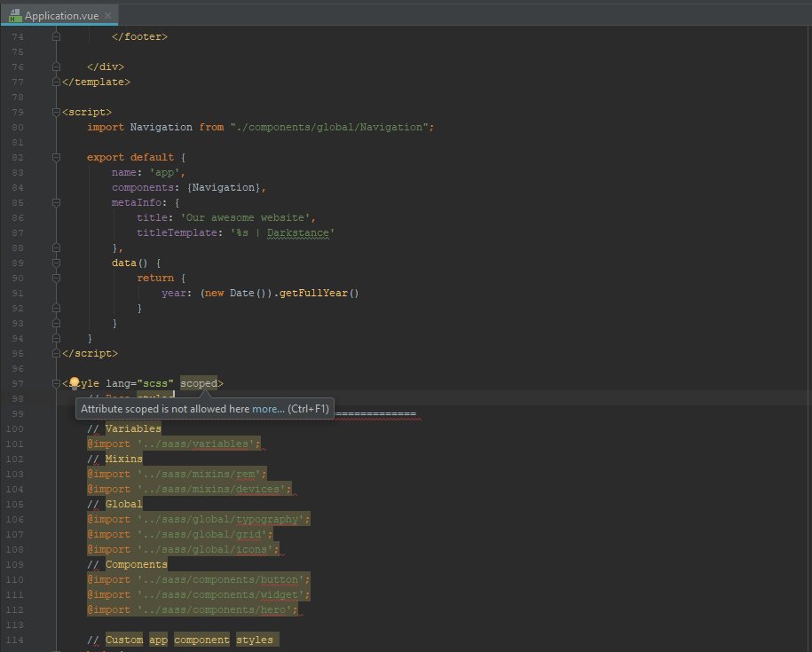Collapse the fold marker at closing footer tag

tap(57, 36)
